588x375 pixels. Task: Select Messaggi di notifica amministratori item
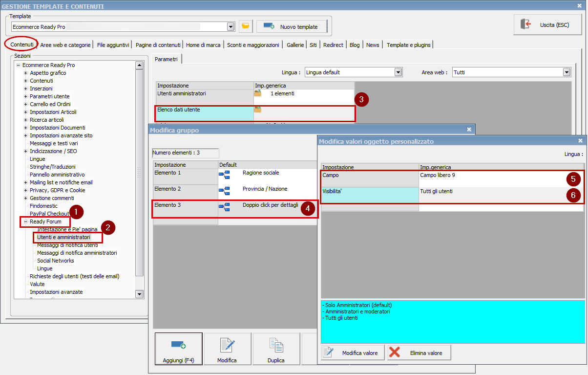point(77,253)
